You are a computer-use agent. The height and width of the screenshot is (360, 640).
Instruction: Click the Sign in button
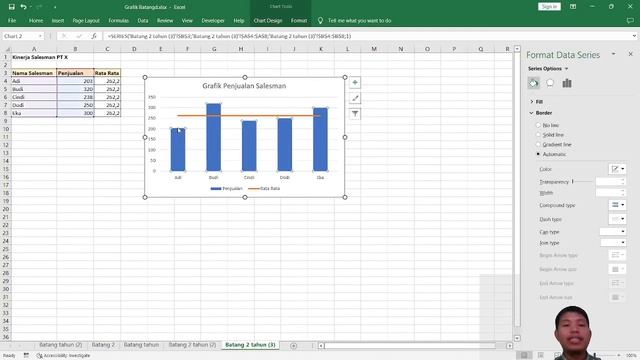click(x=549, y=7)
